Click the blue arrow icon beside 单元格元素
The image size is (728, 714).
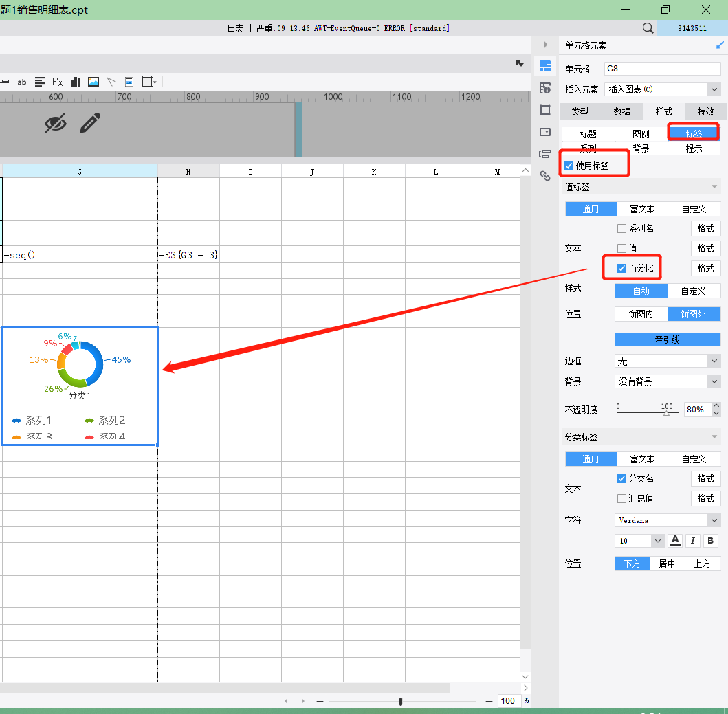click(720, 45)
